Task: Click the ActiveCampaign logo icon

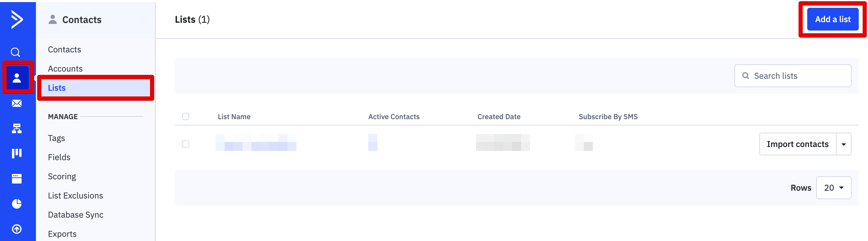Action: (17, 19)
